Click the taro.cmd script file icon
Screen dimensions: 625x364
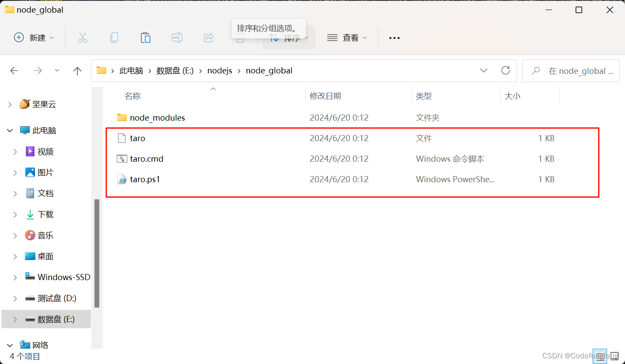click(122, 159)
